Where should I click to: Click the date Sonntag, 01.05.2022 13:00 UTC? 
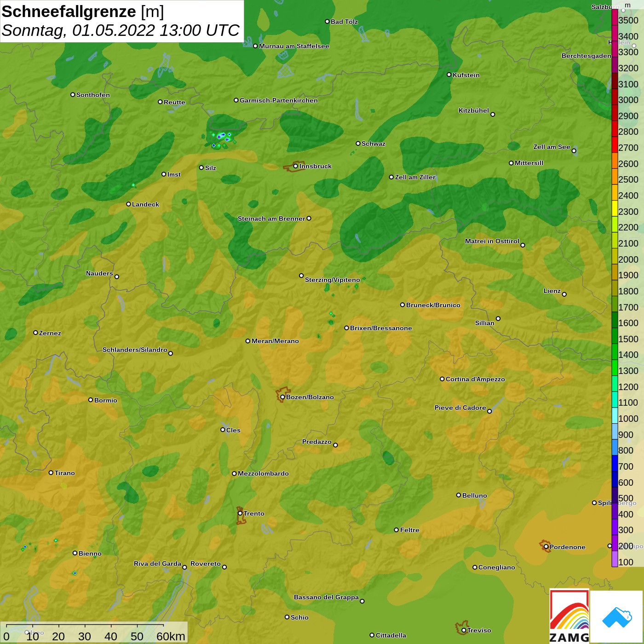point(121,30)
